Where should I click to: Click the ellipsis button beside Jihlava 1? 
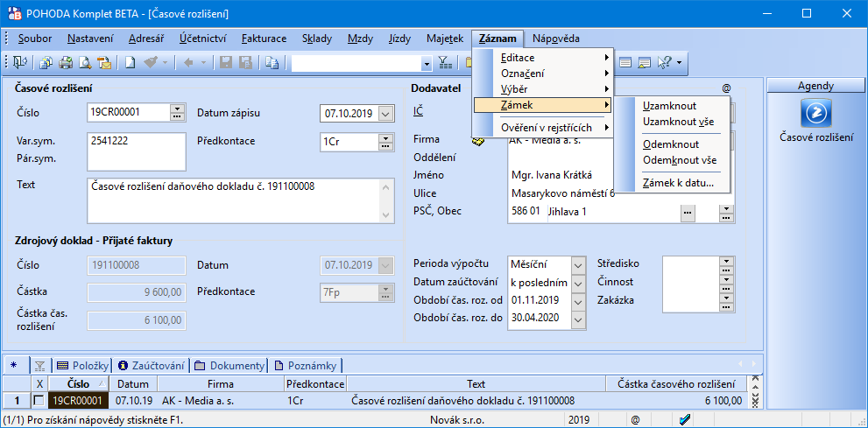(688, 213)
